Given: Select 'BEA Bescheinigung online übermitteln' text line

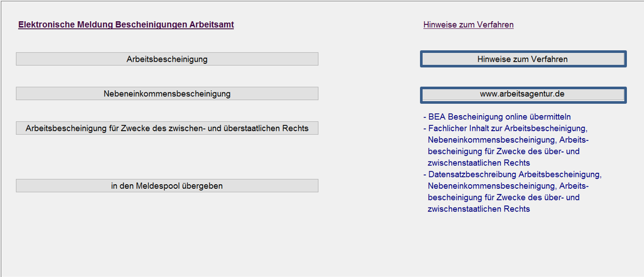Looking at the screenshot, I should pos(499,117).
